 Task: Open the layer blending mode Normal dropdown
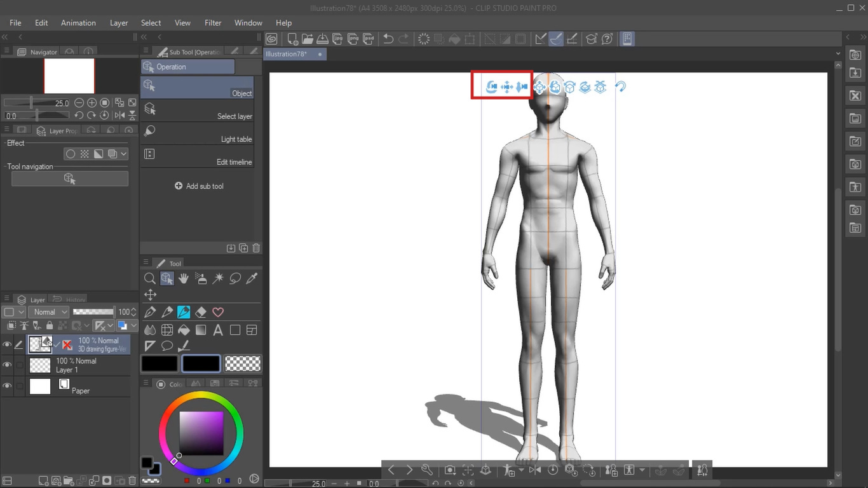pos(48,311)
